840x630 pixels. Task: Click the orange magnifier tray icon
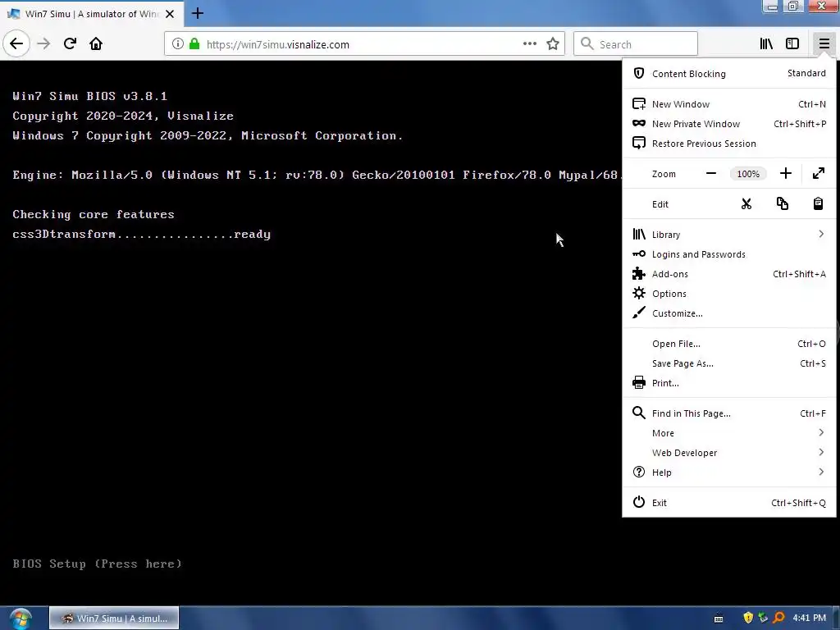coord(779,618)
